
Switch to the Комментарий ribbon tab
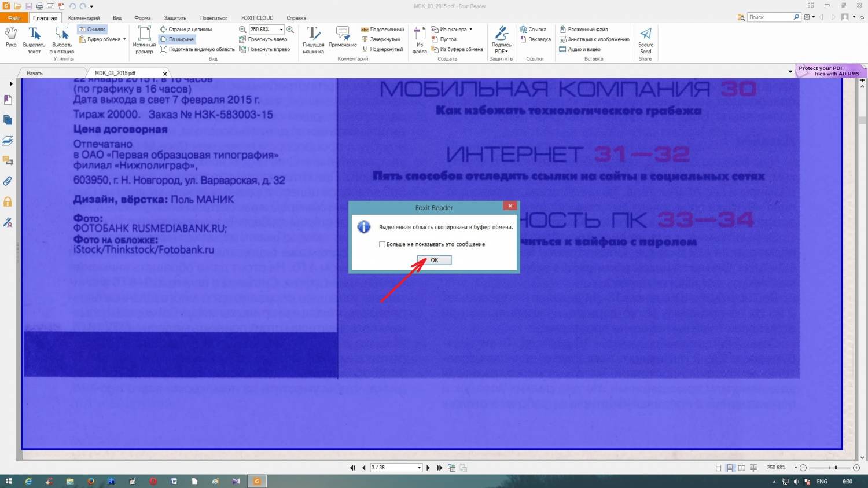click(84, 18)
